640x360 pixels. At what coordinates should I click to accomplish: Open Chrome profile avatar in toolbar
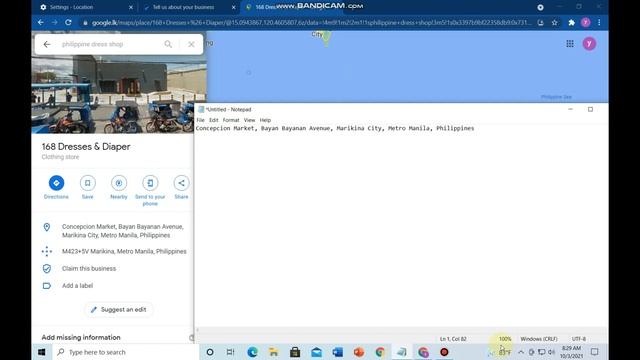585,22
